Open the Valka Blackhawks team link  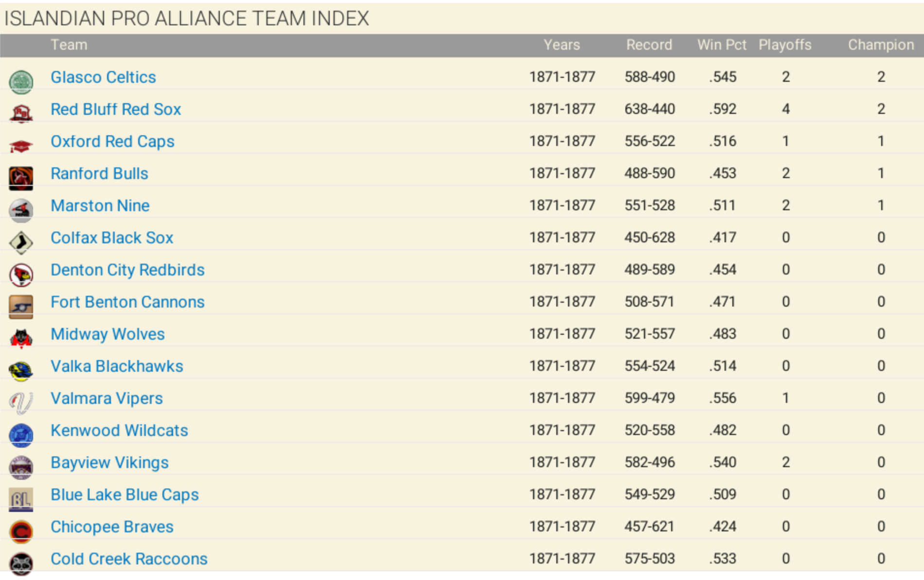click(x=117, y=366)
